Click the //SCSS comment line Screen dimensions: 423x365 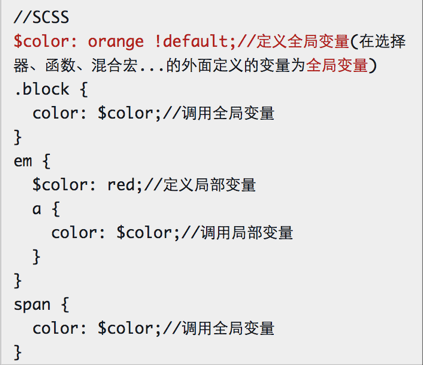pyautogui.click(x=41, y=17)
